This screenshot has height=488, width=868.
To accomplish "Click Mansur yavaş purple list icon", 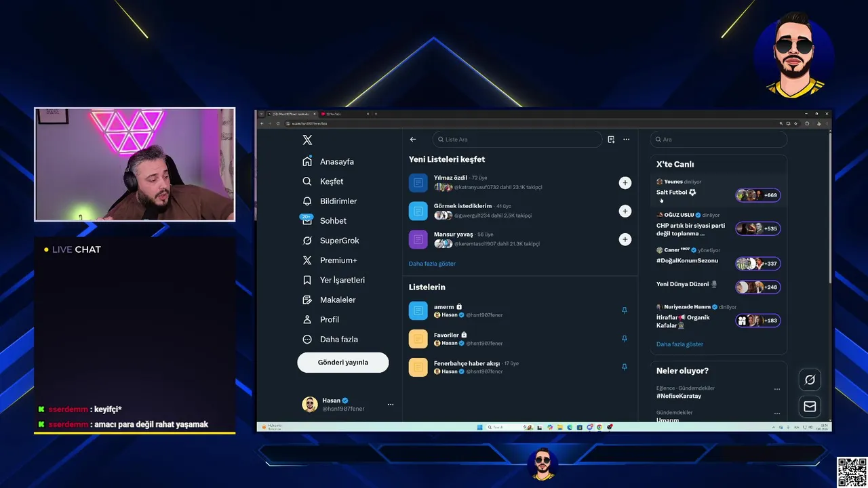I will (418, 239).
